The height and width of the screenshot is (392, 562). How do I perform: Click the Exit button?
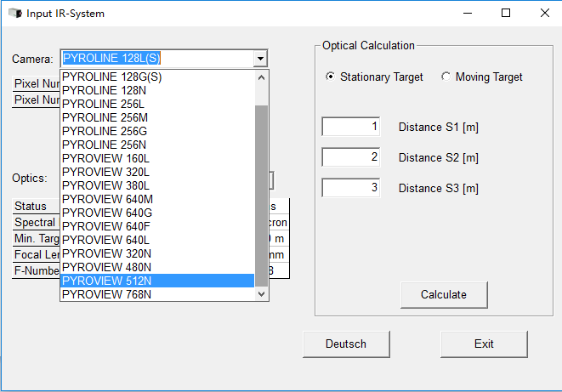[x=484, y=344]
